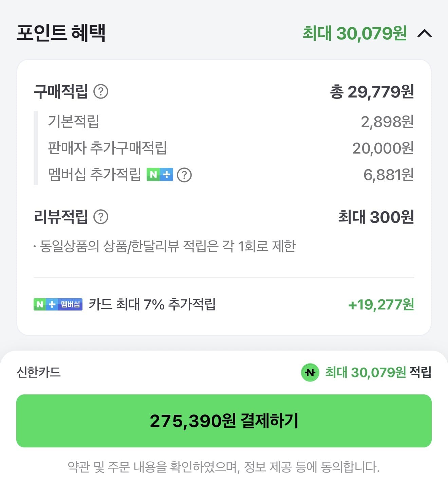The image size is (448, 497).
Task: Tap the N+ badge beside 멤버십 추가적립
Action: coord(160,175)
